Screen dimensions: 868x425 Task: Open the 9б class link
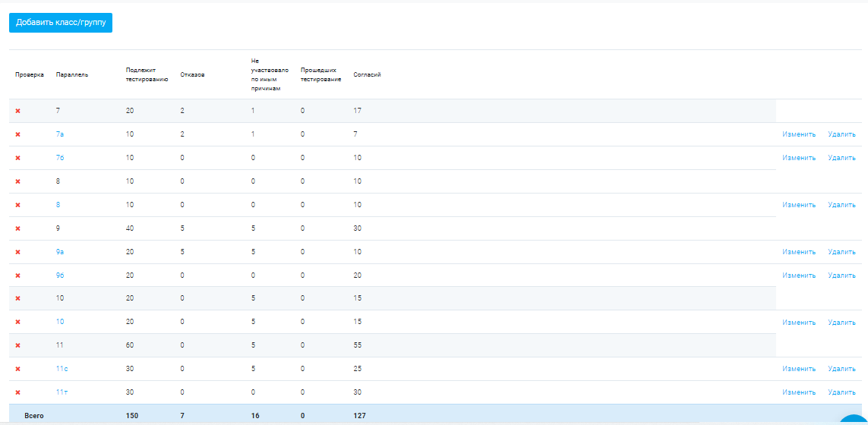[x=60, y=275]
